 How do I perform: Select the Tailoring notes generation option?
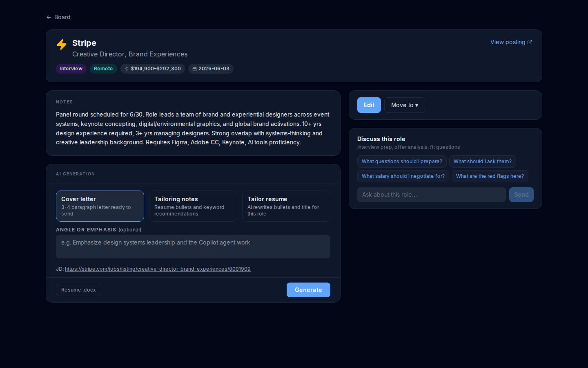pos(193,206)
